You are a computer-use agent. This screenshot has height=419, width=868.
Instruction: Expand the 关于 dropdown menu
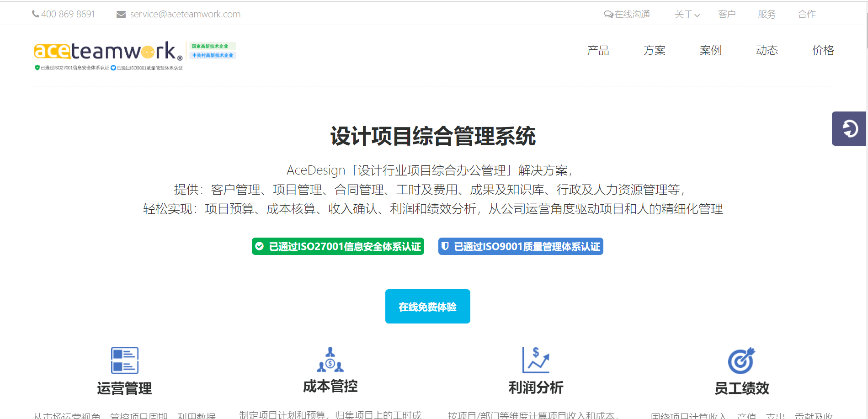coord(687,15)
